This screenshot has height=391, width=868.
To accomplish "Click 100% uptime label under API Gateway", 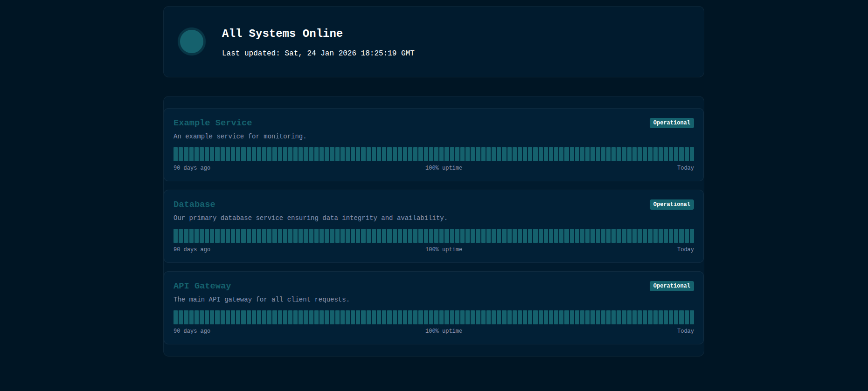I will [444, 331].
